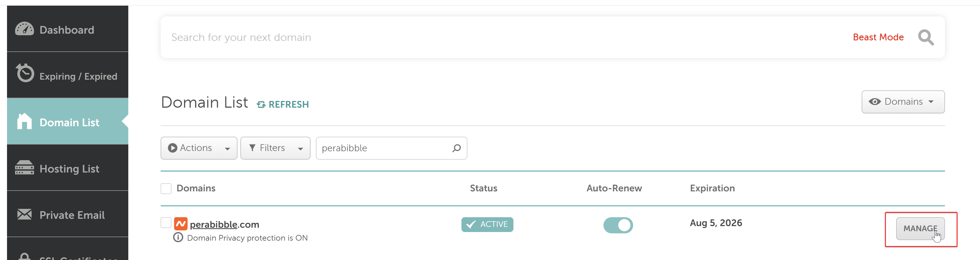Open the Domains view dropdown
This screenshot has height=260, width=980.
tap(902, 102)
